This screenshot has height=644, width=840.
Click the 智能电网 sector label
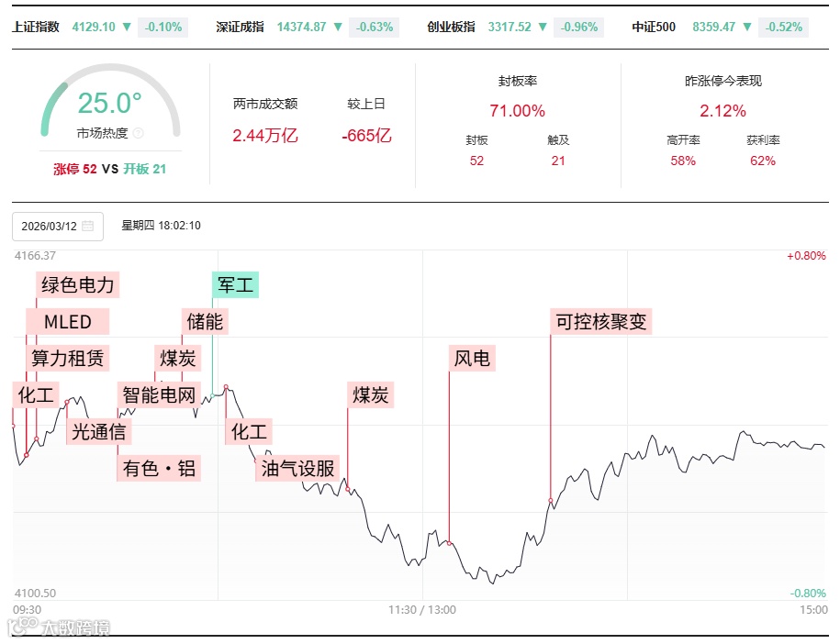159,395
